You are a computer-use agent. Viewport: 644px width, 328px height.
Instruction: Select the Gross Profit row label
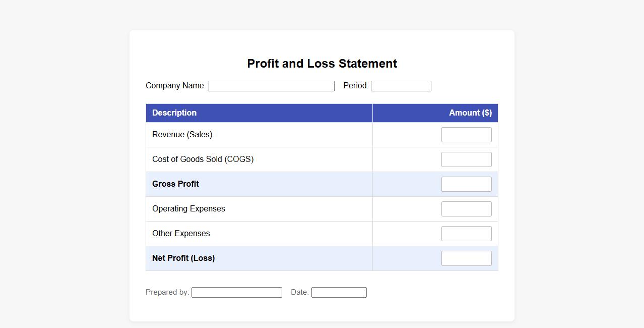tap(175, 184)
